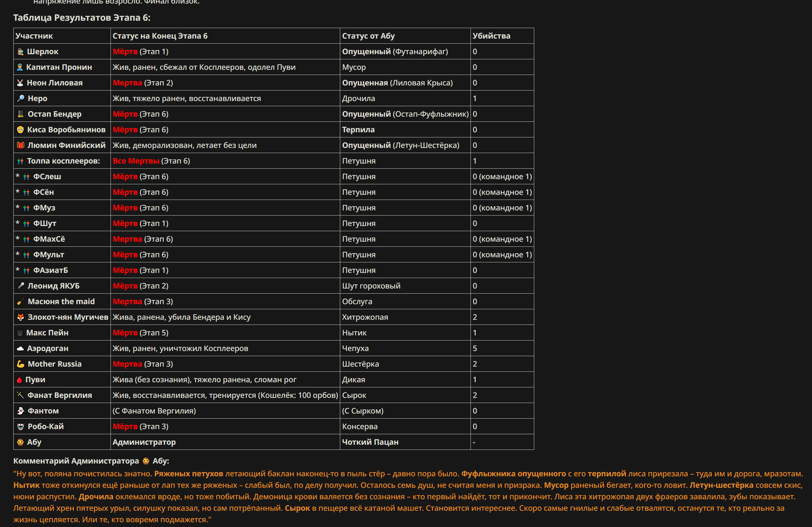Click the bold Ряженых петухов text in comment

pos(189,474)
